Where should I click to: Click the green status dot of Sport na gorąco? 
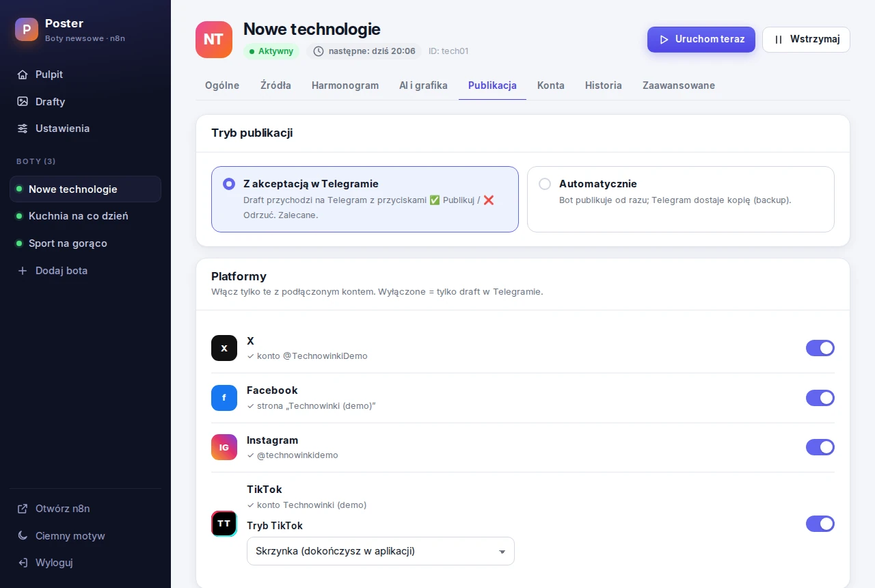tap(19, 243)
